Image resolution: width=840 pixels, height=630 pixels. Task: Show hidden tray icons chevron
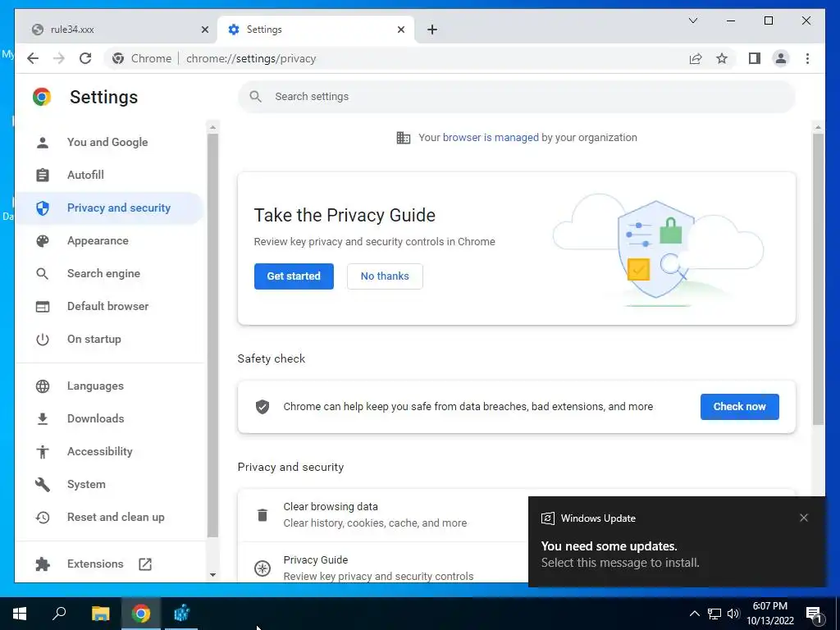tap(694, 614)
